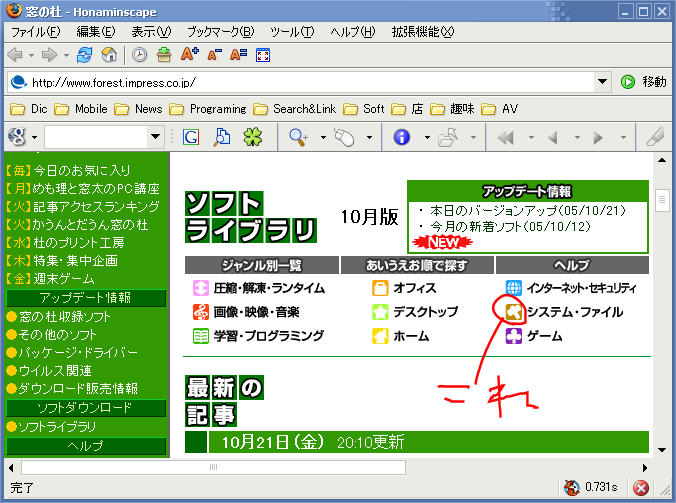Viewport: 676px width, 503px height.
Task: Reload the page with the refresh icon
Action: click(x=84, y=55)
